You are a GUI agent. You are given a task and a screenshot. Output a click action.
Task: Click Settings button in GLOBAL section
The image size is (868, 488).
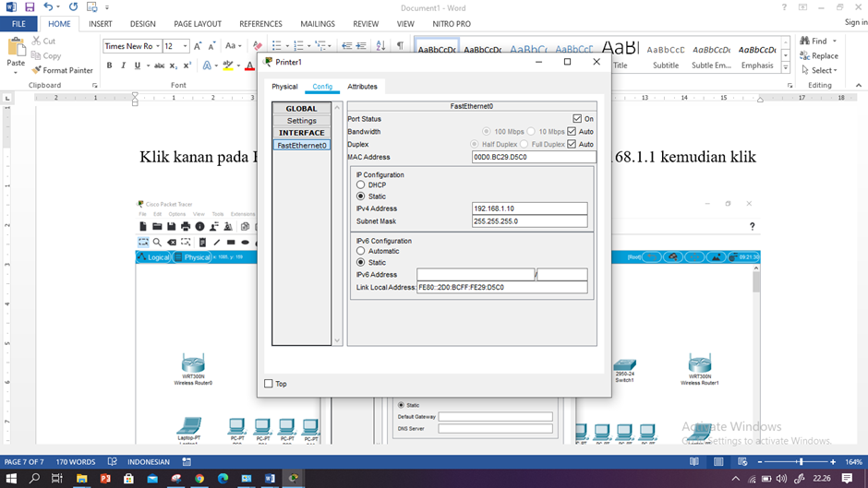pyautogui.click(x=302, y=121)
